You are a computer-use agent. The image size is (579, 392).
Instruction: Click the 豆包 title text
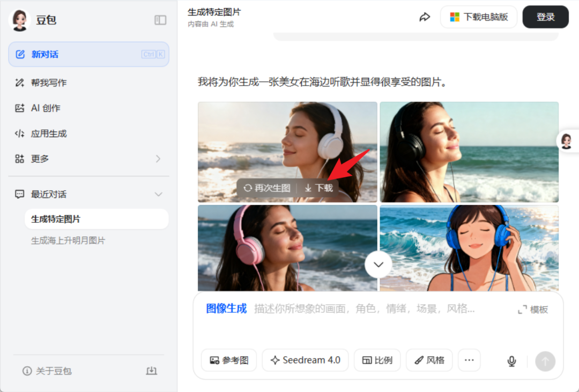click(x=46, y=20)
